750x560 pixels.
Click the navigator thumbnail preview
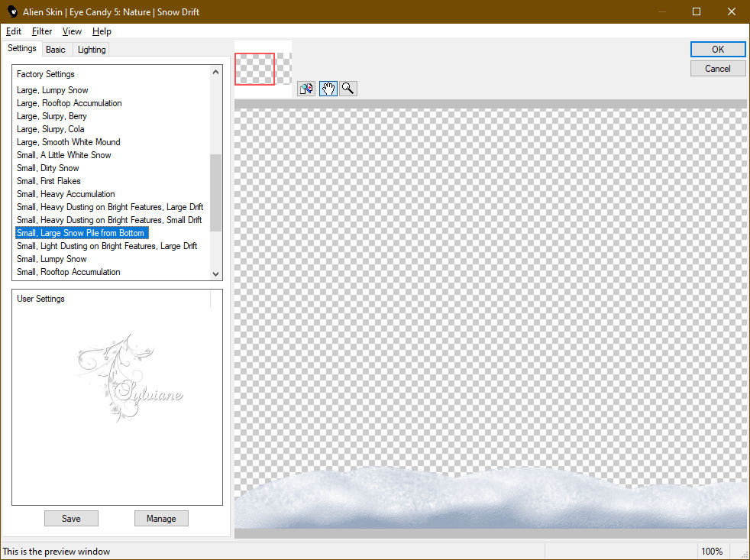point(263,69)
